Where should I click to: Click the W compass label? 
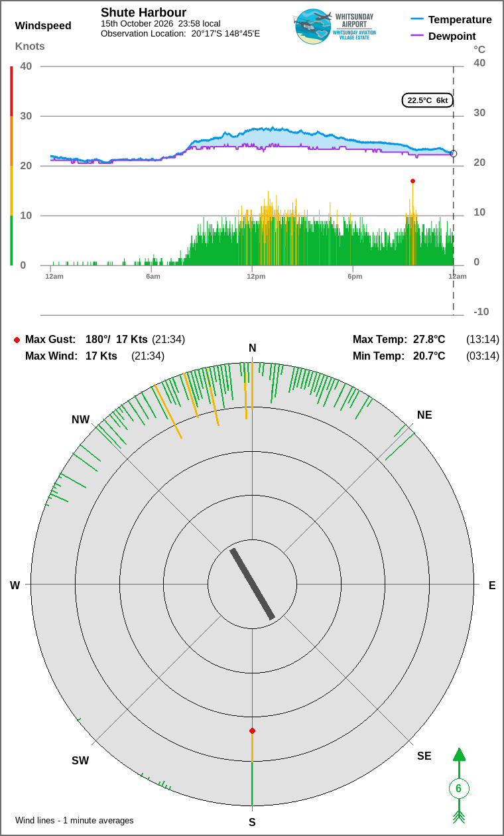tap(15, 585)
